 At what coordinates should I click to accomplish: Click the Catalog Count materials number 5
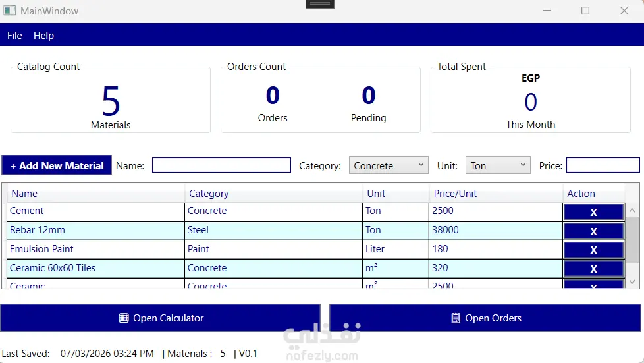tap(111, 101)
